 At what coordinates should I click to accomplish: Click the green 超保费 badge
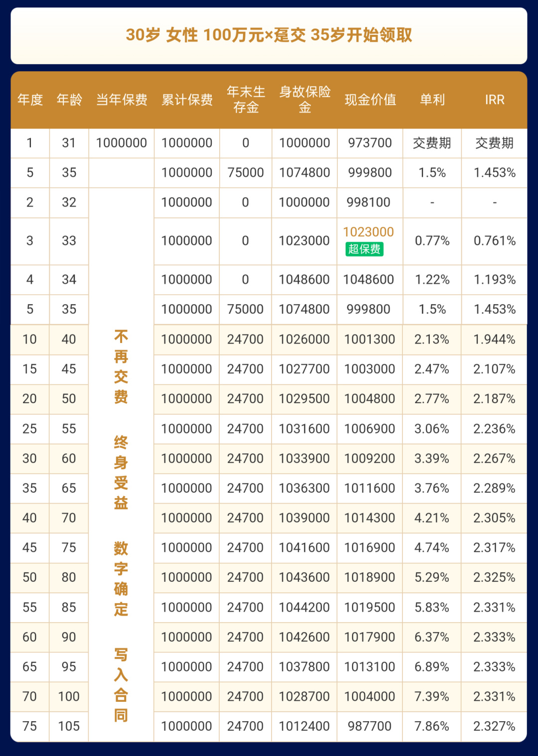(x=364, y=249)
